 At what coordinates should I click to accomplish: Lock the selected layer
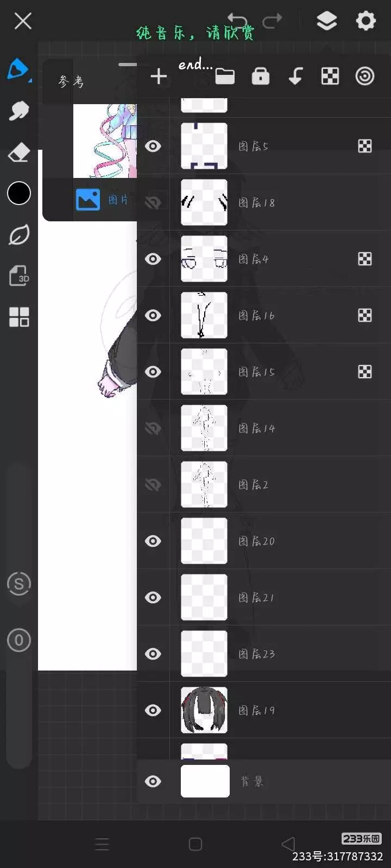[x=261, y=76]
